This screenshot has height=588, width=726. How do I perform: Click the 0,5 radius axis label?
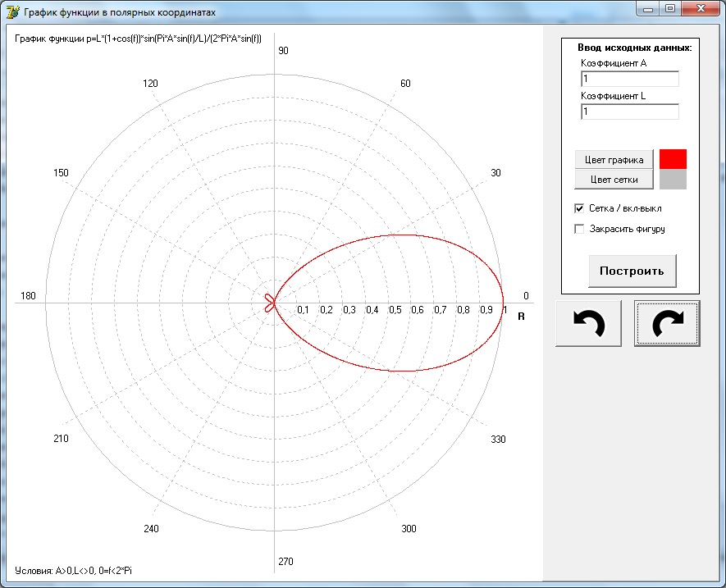click(395, 309)
